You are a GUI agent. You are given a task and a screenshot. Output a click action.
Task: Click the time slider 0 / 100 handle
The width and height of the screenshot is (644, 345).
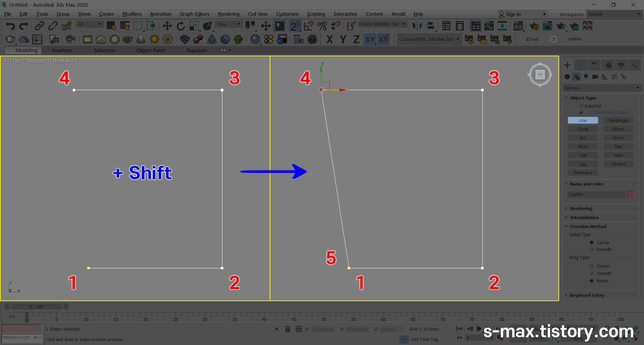pyautogui.click(x=36, y=306)
